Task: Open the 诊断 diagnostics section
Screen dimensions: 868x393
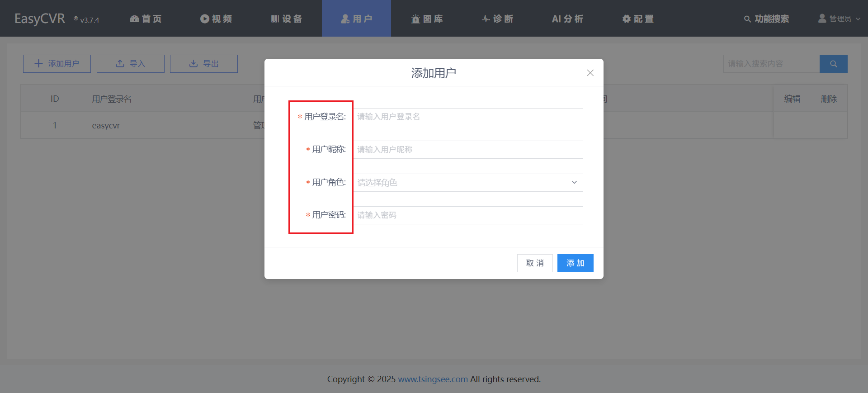Action: pyautogui.click(x=497, y=19)
